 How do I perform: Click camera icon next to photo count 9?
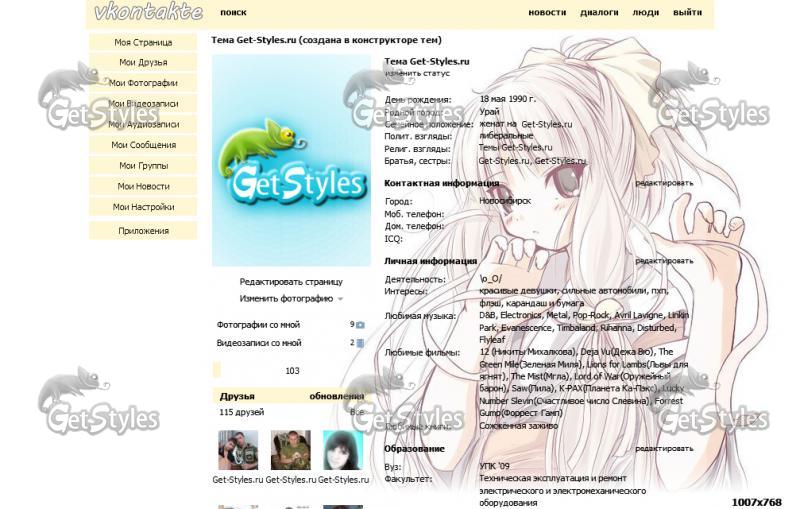click(360, 325)
